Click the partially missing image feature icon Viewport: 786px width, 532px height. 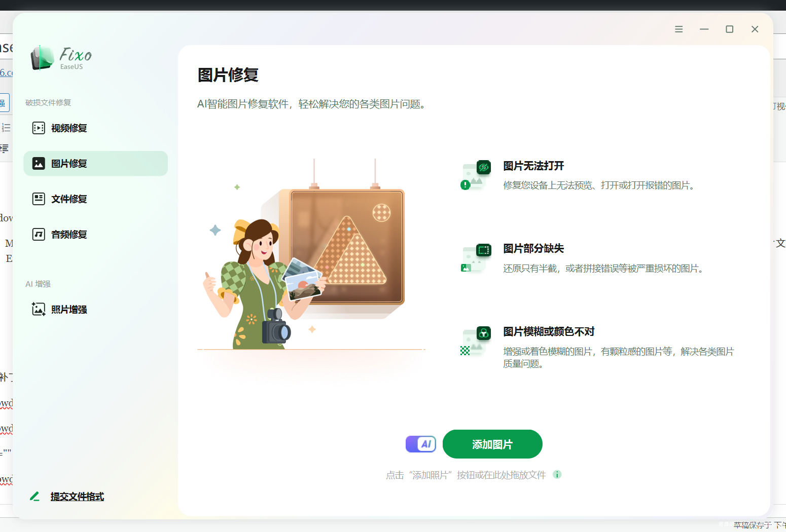[x=476, y=258]
